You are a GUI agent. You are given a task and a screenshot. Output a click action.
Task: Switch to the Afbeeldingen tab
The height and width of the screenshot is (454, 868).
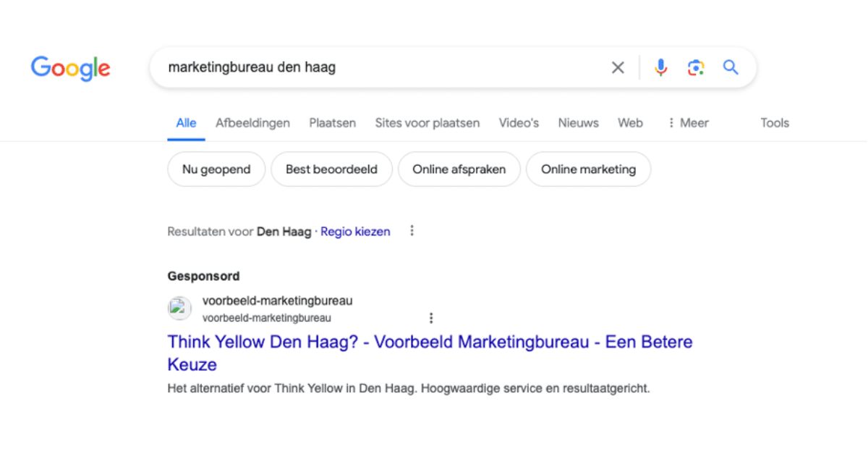pyautogui.click(x=252, y=123)
